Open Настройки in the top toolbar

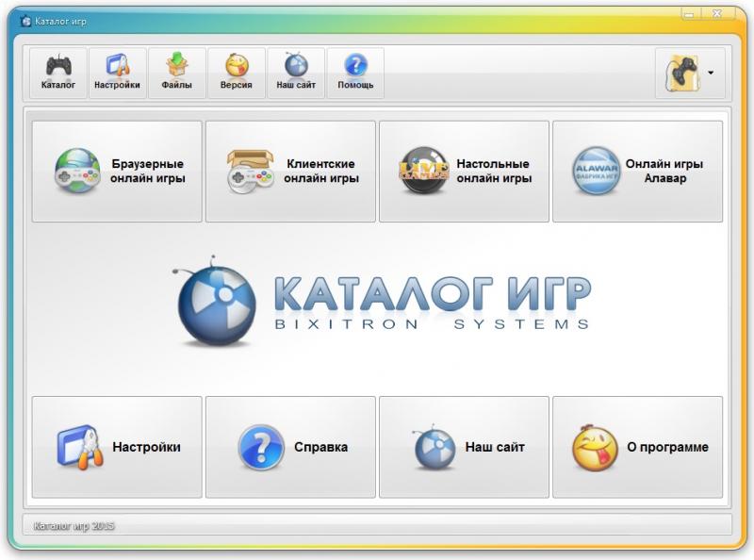click(x=117, y=73)
